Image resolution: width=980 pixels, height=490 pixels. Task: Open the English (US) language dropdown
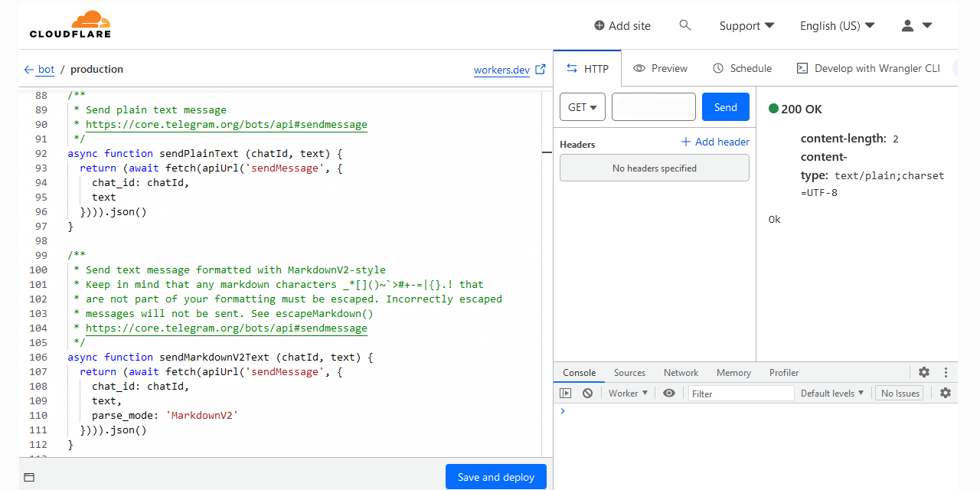tap(837, 25)
